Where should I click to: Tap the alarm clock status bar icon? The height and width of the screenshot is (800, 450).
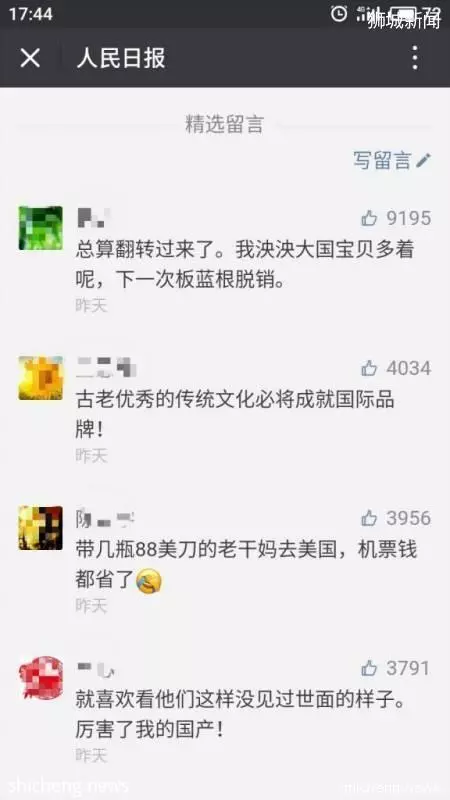339,13
